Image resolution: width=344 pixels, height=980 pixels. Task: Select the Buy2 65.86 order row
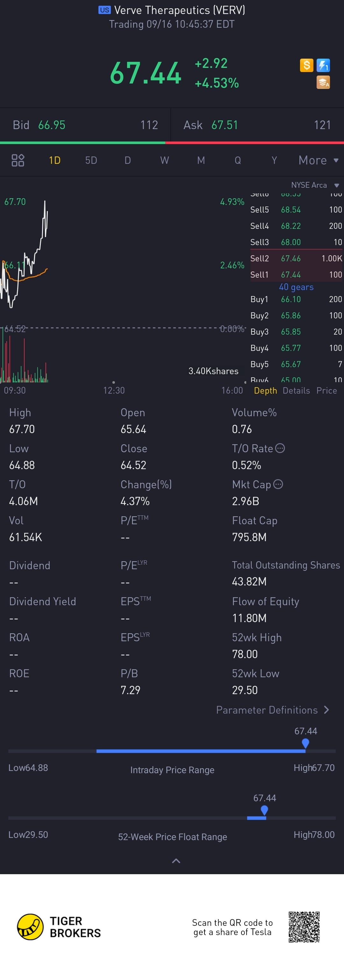point(296,316)
